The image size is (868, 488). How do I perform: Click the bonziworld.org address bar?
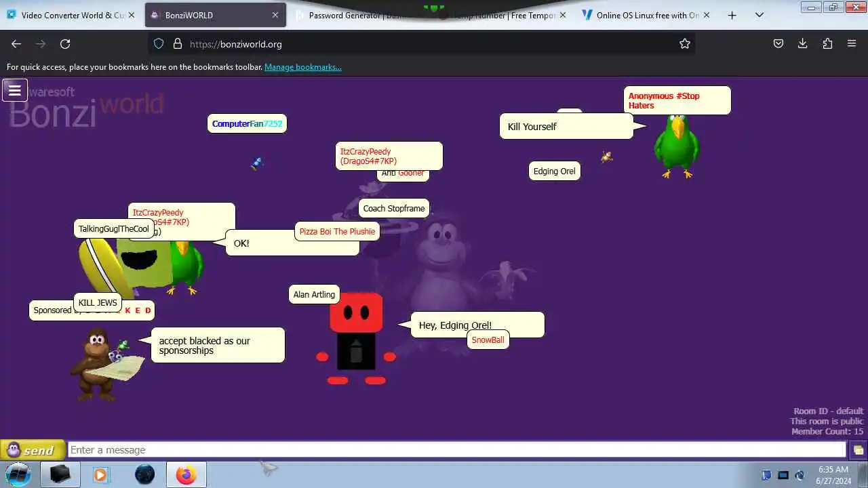tap(420, 43)
